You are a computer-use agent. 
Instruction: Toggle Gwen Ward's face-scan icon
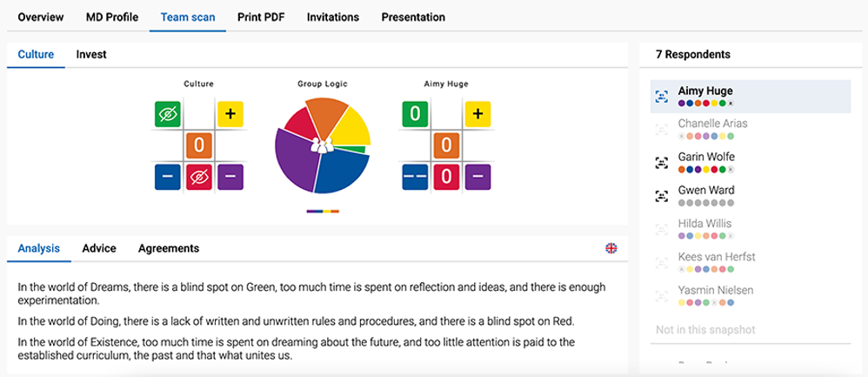tap(661, 196)
